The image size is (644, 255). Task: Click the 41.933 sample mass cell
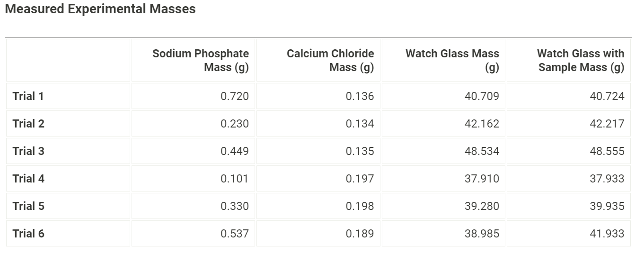(607, 234)
